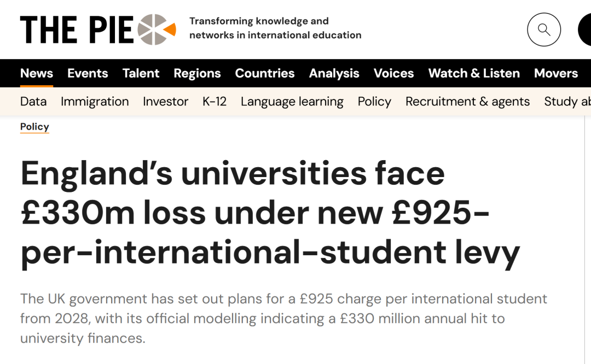The image size is (591, 364).
Task: Open the K-12 topic filter
Action: (214, 102)
